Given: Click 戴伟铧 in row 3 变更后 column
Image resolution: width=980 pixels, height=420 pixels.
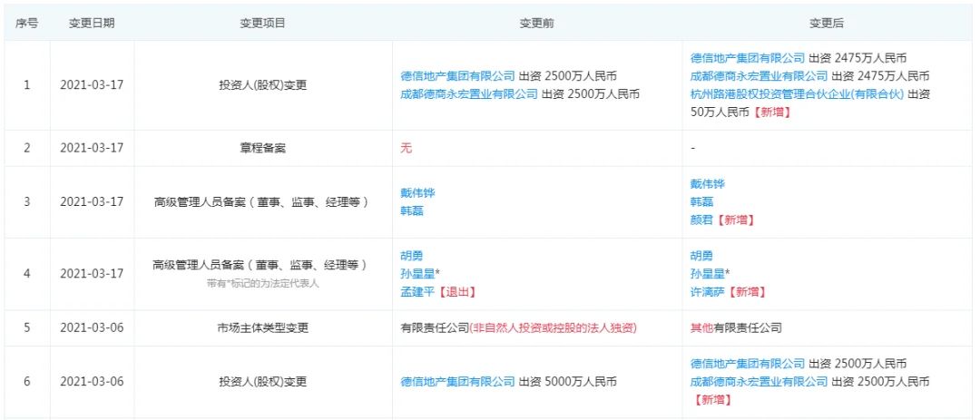Looking at the screenshot, I should pyautogui.click(x=708, y=184).
